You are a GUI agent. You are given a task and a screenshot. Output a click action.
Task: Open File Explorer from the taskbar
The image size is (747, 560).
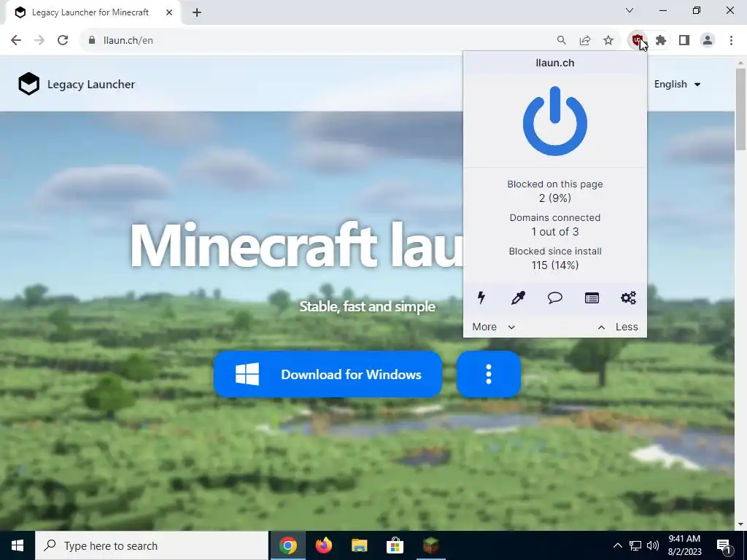click(x=359, y=545)
